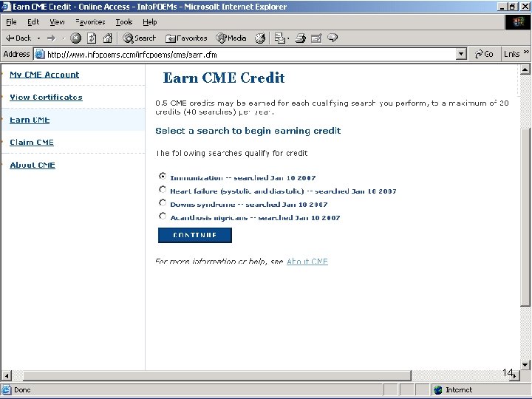
Task: Click the Print toolbar icon
Action: coord(300,38)
